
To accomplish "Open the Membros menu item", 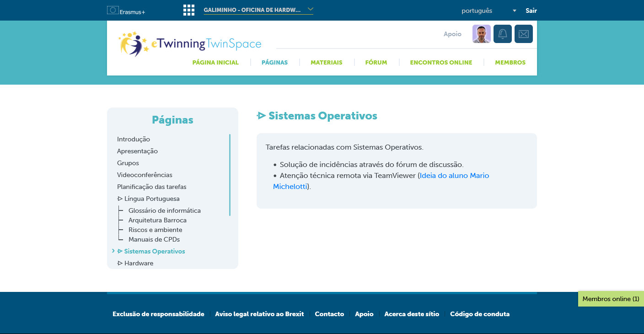I will (x=510, y=63).
